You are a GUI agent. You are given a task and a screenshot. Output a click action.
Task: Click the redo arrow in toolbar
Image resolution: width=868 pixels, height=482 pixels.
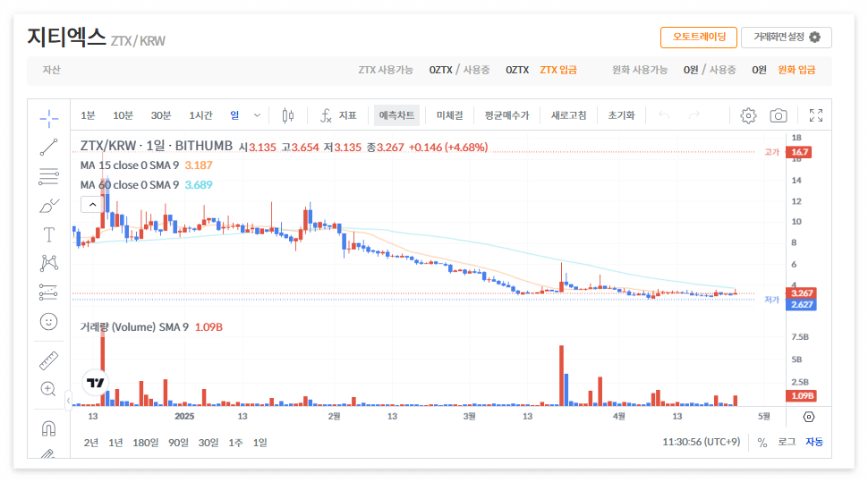tap(694, 115)
